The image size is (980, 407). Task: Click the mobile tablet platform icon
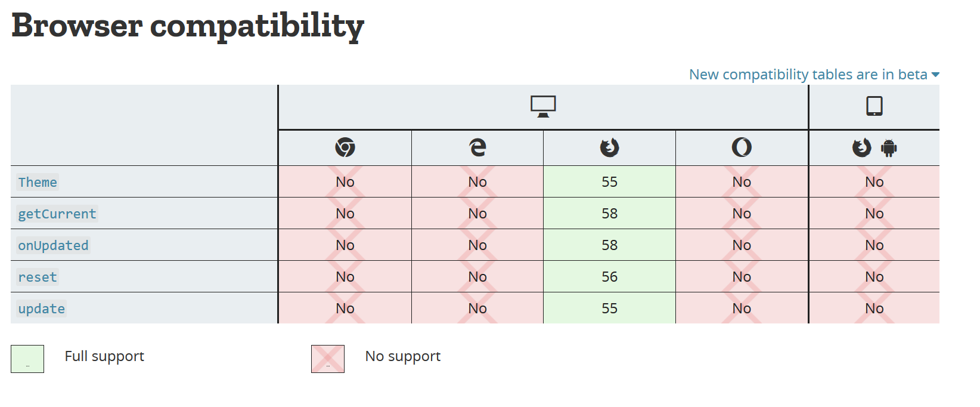[x=874, y=106]
